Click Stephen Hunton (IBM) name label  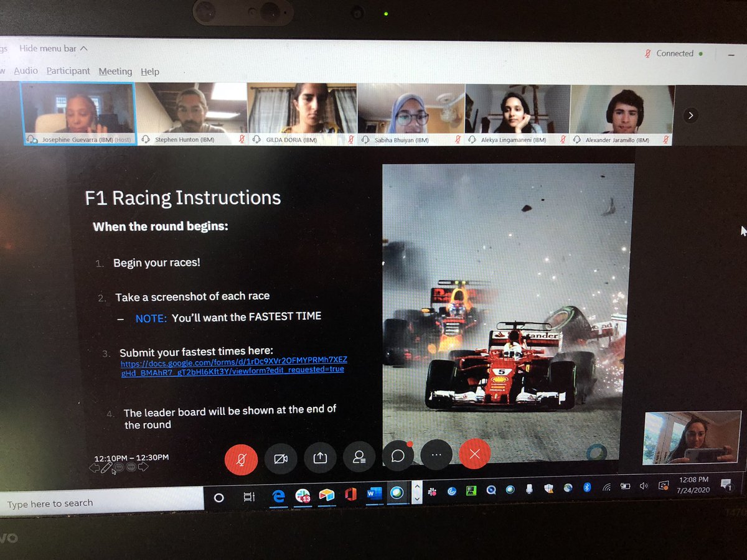click(x=184, y=139)
